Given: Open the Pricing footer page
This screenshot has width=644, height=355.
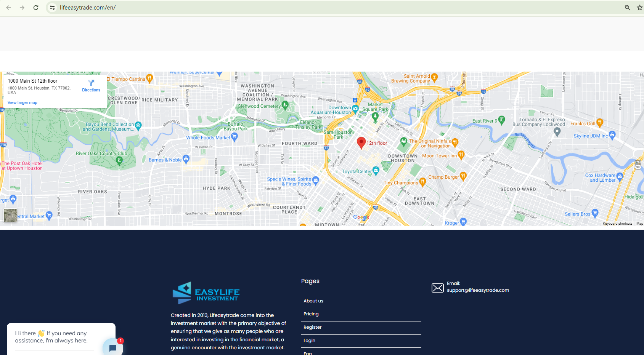Looking at the screenshot, I should 311,314.
